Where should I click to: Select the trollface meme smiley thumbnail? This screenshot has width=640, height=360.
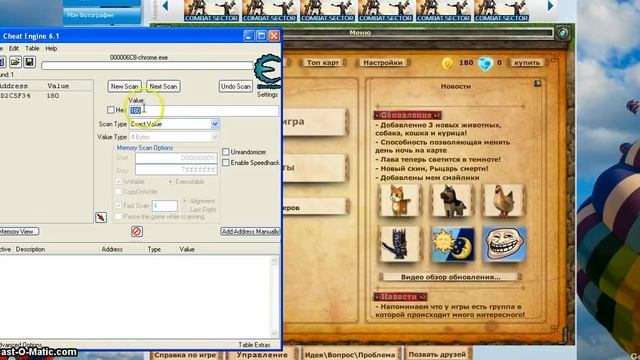(x=504, y=244)
